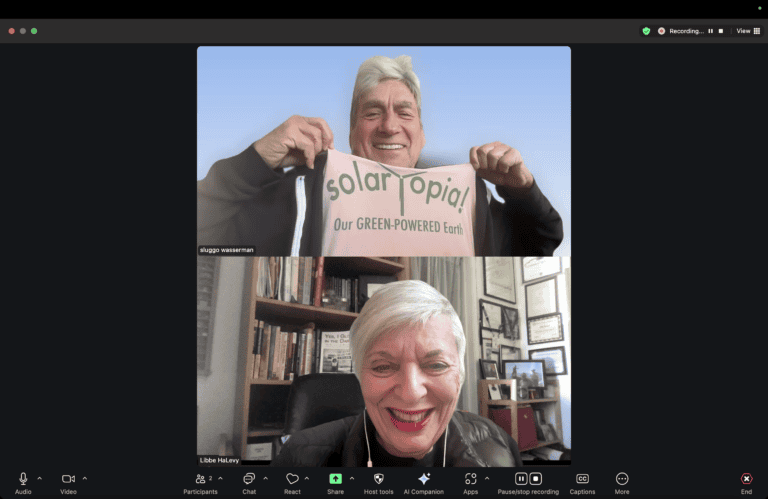This screenshot has height=499, width=768.
Task: Expand the Apps options caret
Action: (487, 478)
